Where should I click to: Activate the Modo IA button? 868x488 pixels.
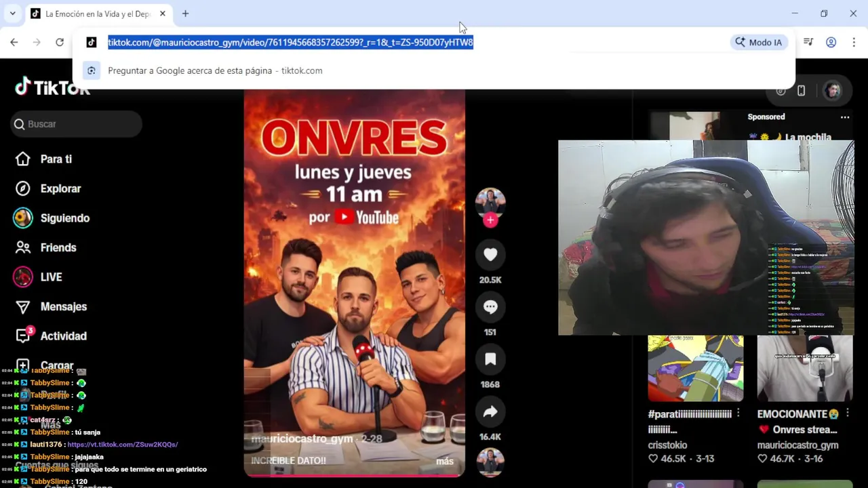759,42
